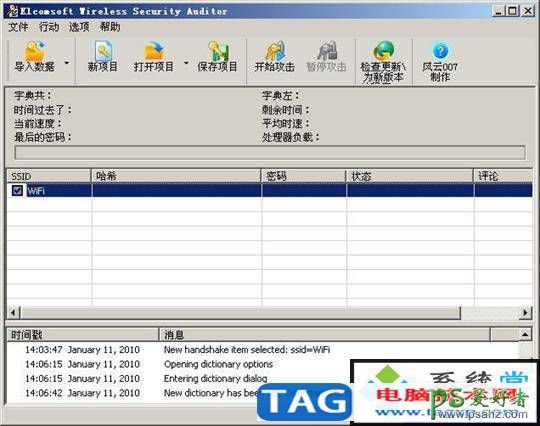Click the 消息 log column header
The image size is (540, 426).
[x=324, y=334]
